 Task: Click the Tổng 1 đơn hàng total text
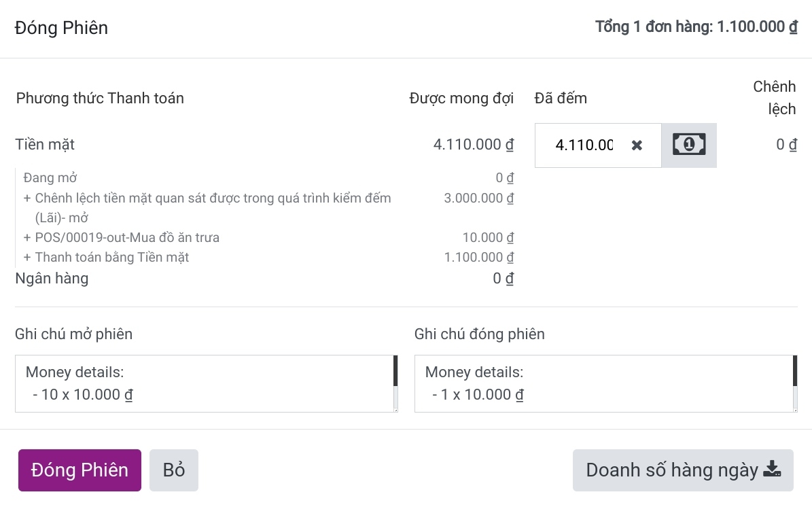(696, 27)
